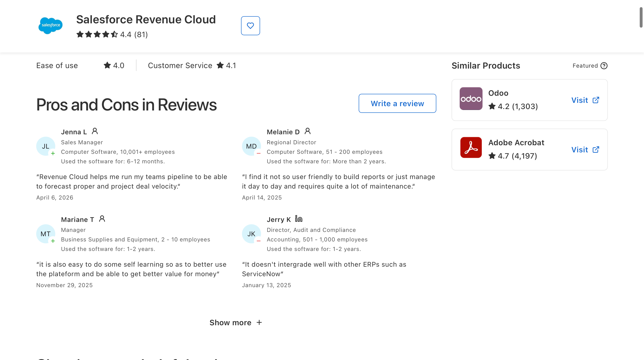Click "Business Supplies and Equipment, 2 - 10 employees"
Screen dimensions: 644x360
tap(136, 239)
